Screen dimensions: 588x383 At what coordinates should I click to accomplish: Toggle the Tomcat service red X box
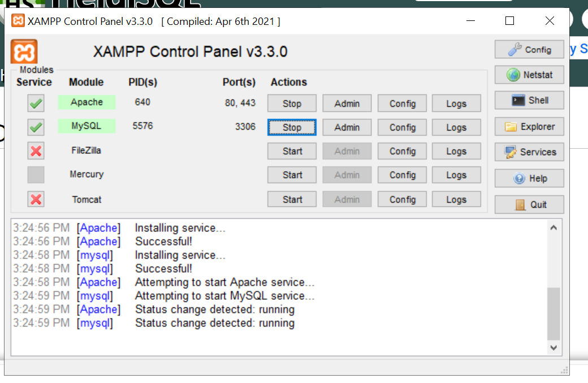[36, 199]
